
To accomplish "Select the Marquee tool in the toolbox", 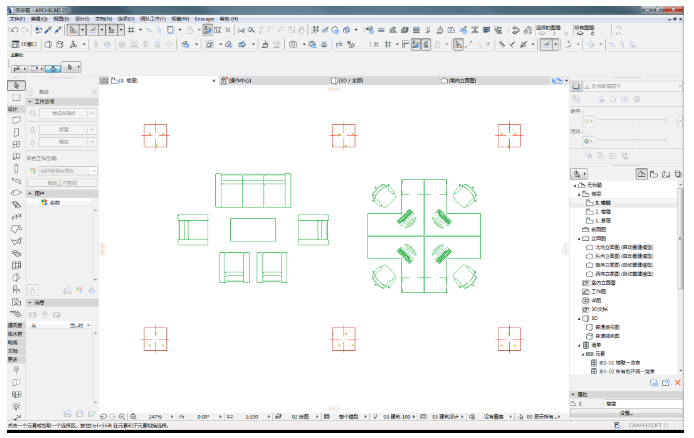I will [16, 98].
